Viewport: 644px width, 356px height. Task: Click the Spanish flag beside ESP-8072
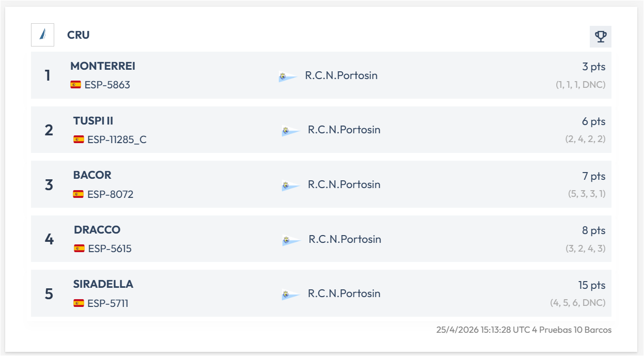click(x=78, y=194)
